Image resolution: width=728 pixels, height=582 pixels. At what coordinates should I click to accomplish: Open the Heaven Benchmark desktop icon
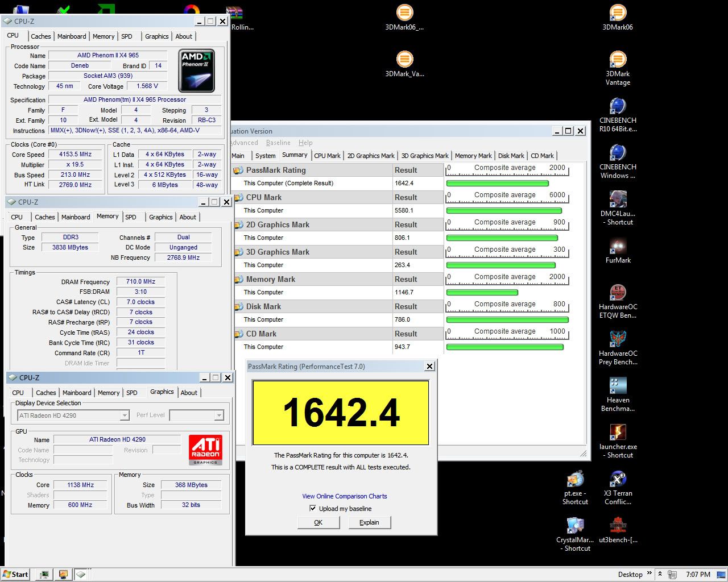tap(618, 386)
